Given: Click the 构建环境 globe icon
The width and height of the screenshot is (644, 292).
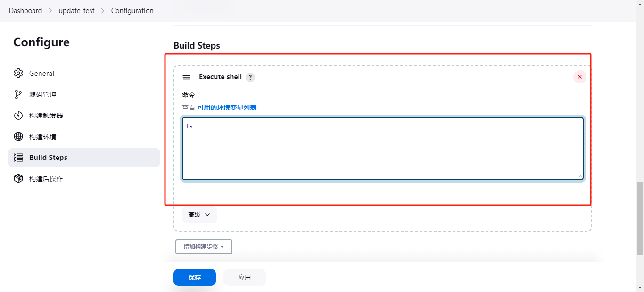Looking at the screenshot, I should (18, 137).
